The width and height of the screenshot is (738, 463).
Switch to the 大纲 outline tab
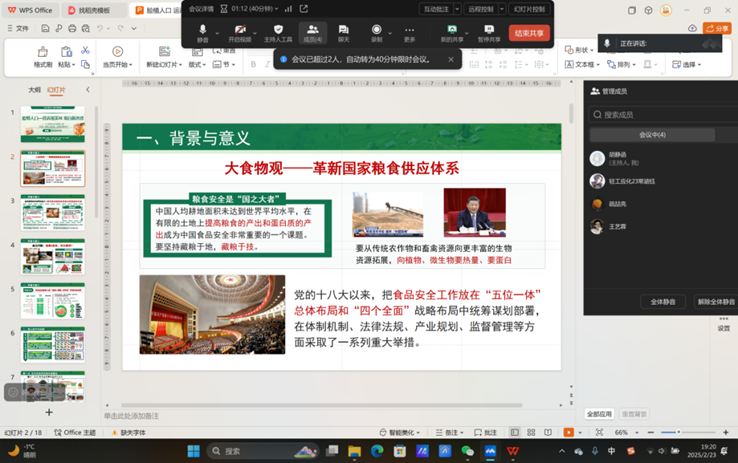point(35,90)
